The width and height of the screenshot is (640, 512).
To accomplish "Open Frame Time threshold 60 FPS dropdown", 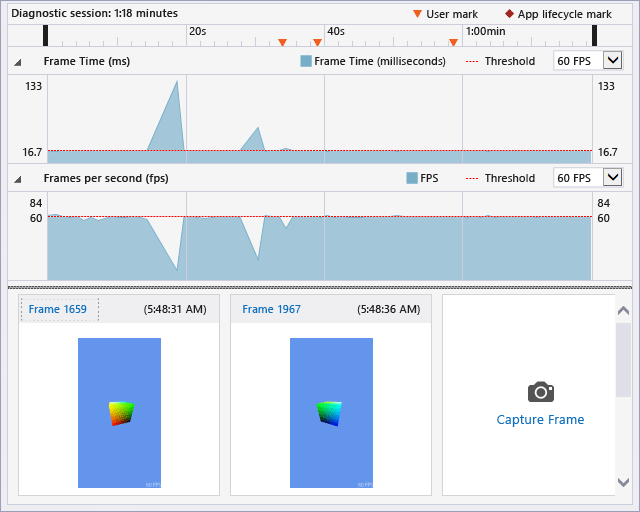I will tap(612, 61).
